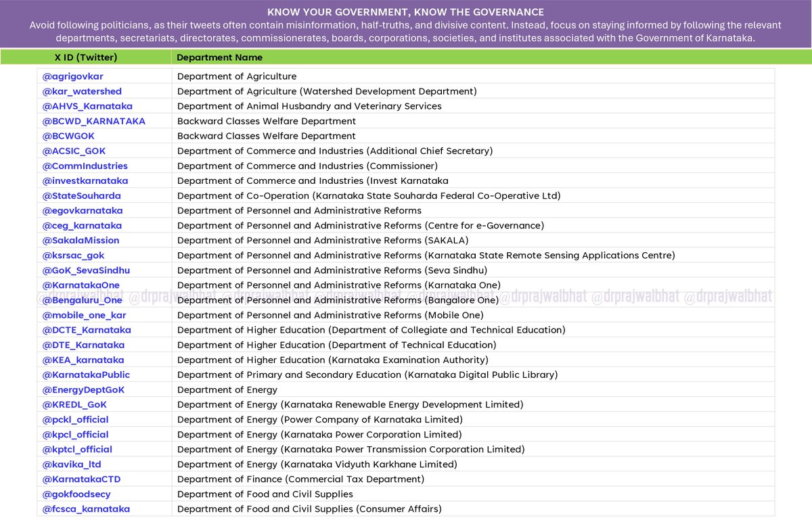This screenshot has height=528, width=812.
Task: Open the @KarnatakaPublic handle
Action: 86,375
